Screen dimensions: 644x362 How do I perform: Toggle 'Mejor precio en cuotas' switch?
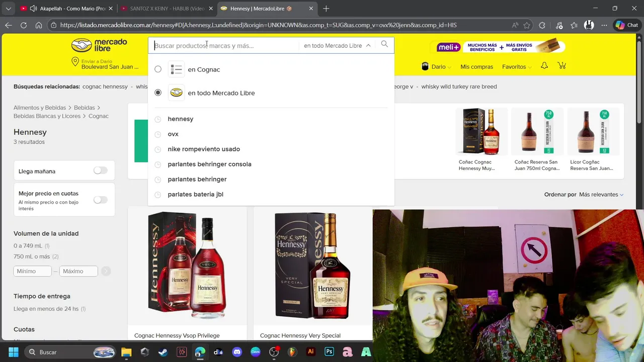(x=100, y=200)
